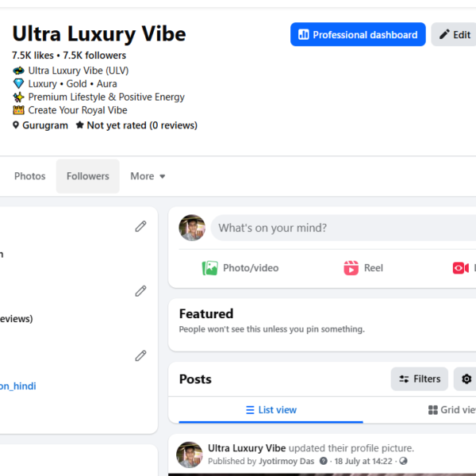Open the on_hindi link

pos(18,386)
